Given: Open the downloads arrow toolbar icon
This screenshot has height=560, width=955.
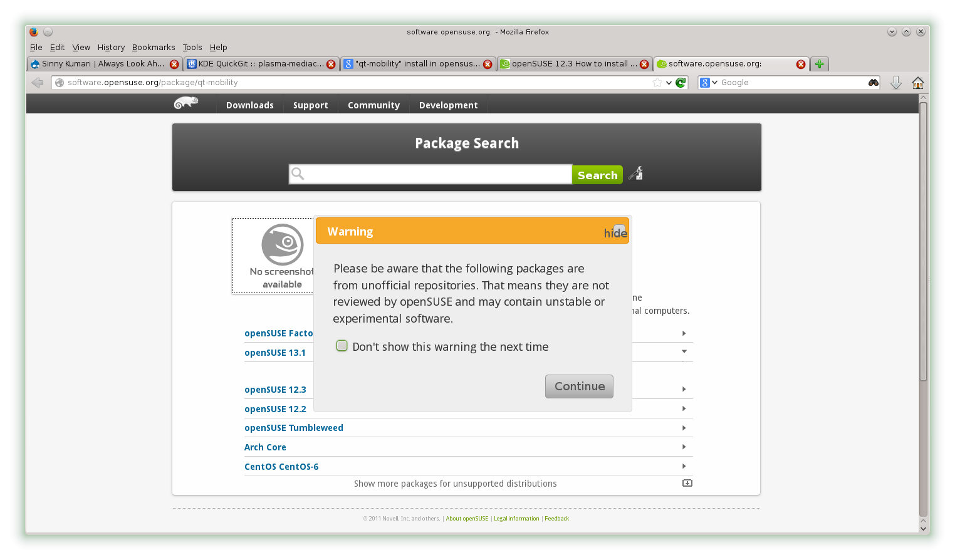Looking at the screenshot, I should (896, 83).
